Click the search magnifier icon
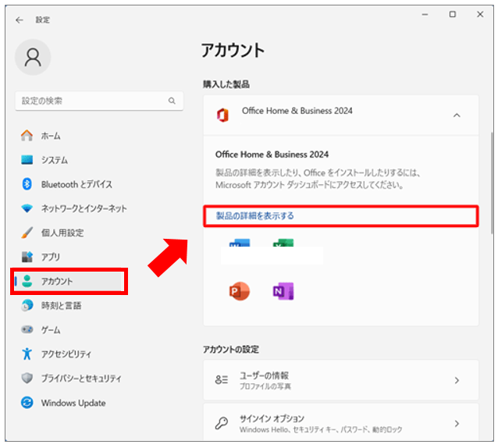Image resolution: width=498 pixels, height=448 pixels. point(172,101)
